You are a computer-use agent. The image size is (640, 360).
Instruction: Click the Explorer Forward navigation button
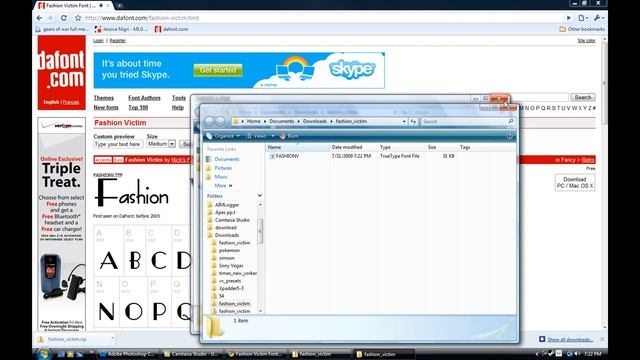coord(220,121)
